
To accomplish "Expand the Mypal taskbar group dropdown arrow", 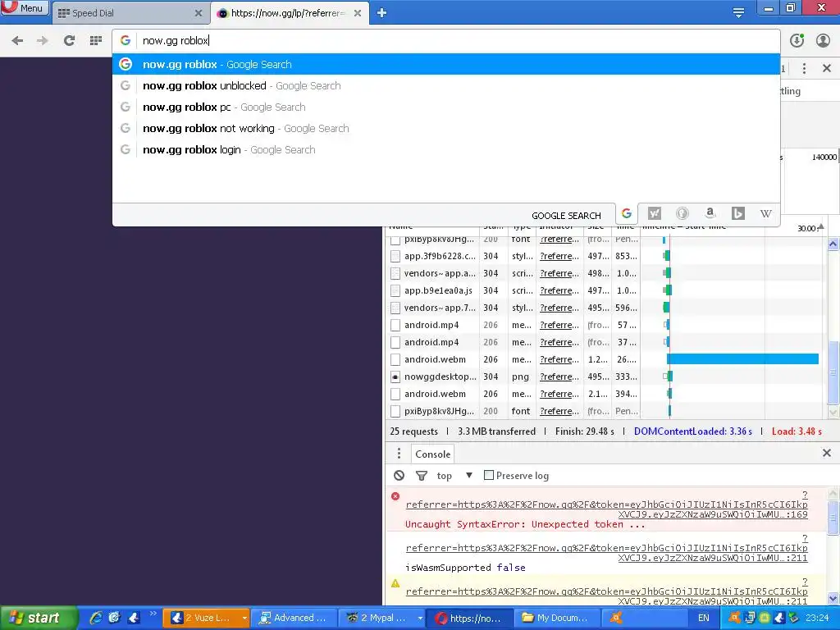I will click(420, 619).
